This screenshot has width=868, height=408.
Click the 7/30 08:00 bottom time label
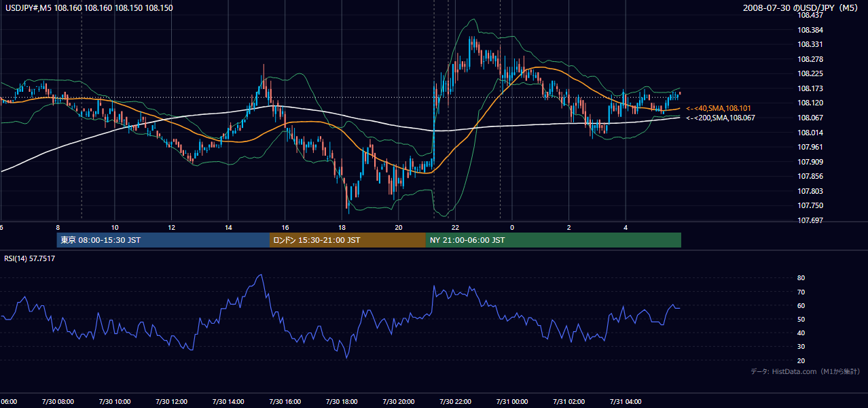(58, 402)
